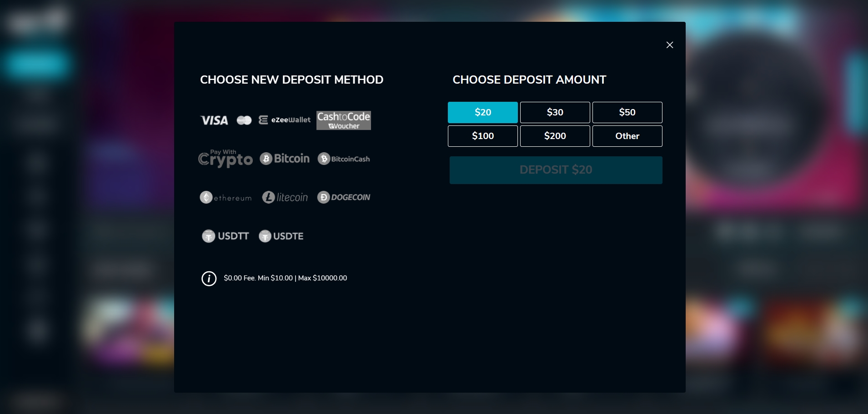This screenshot has width=868, height=414.
Task: Confirm with the Deposit $20 button
Action: (555, 170)
